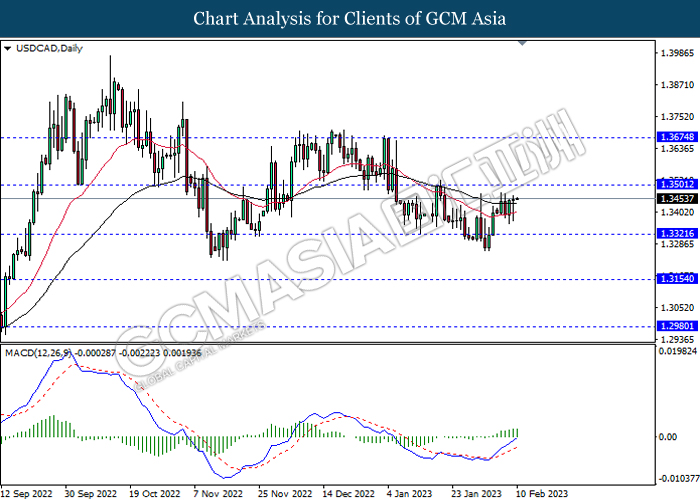
Task: Click the 4 Jan 2023 date label
Action: (409, 494)
